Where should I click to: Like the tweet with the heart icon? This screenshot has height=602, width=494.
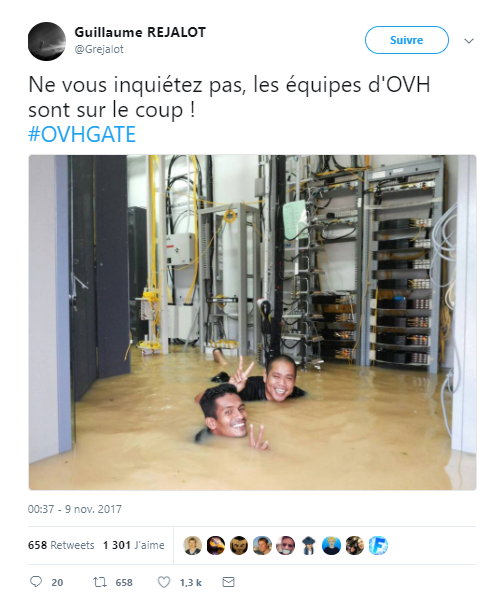[164, 582]
